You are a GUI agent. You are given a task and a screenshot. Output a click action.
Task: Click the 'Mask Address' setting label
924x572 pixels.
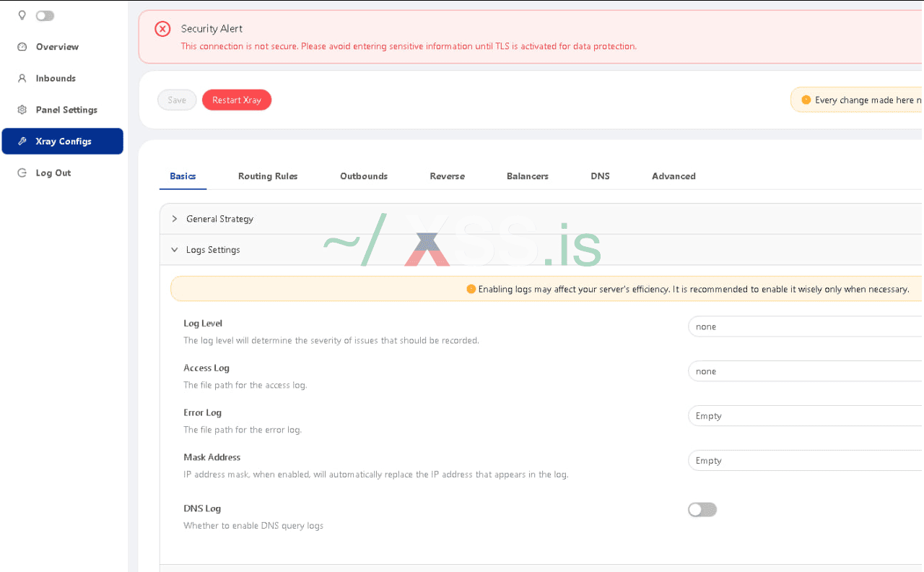pos(212,458)
